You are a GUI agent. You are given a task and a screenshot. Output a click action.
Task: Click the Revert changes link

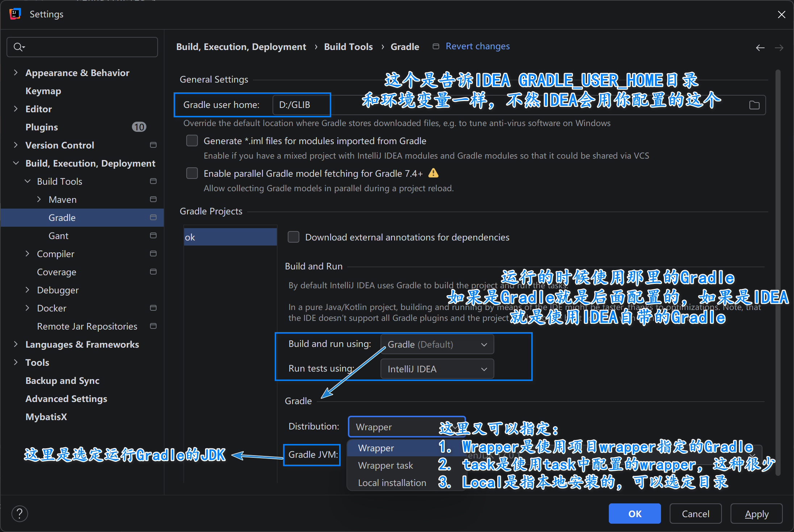tap(477, 46)
